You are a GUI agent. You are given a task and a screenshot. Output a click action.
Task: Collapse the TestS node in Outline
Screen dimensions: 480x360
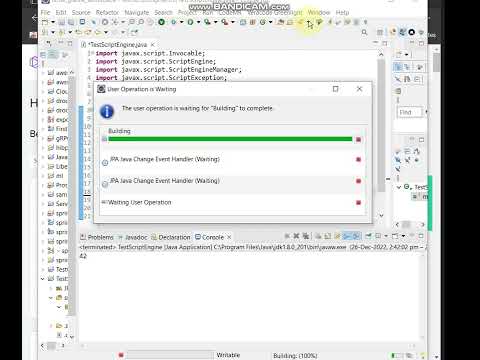(x=398, y=187)
